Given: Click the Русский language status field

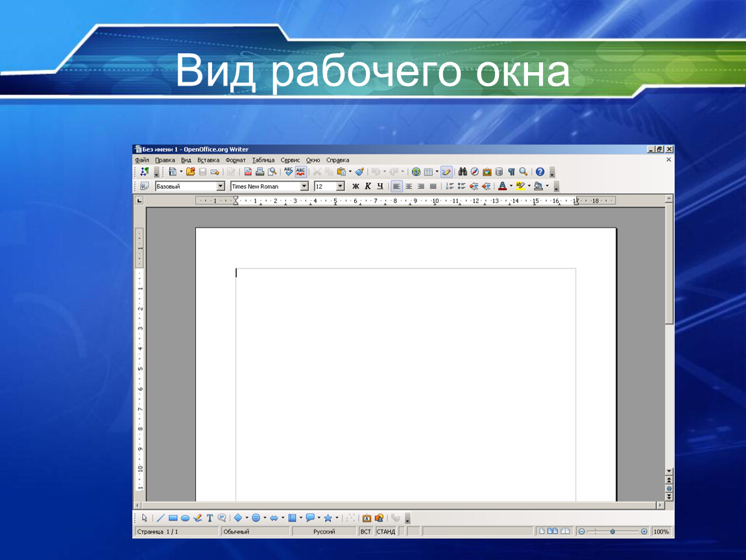Looking at the screenshot, I should [324, 531].
